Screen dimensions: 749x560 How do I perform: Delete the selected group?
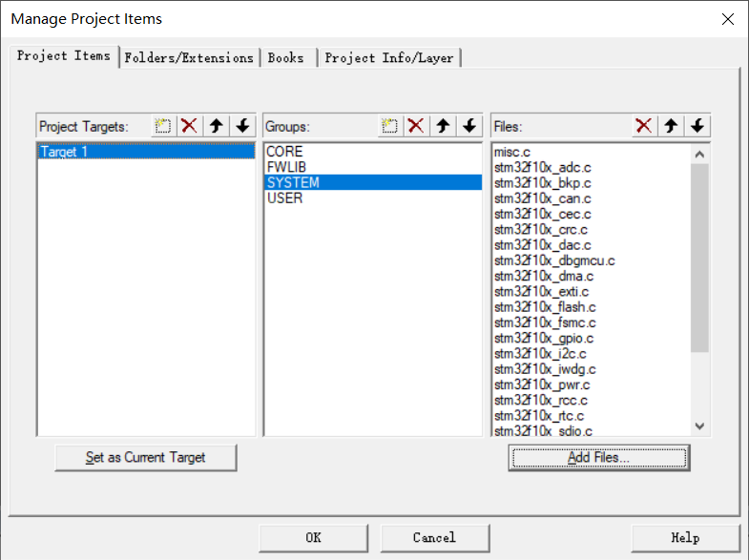pyautogui.click(x=416, y=126)
